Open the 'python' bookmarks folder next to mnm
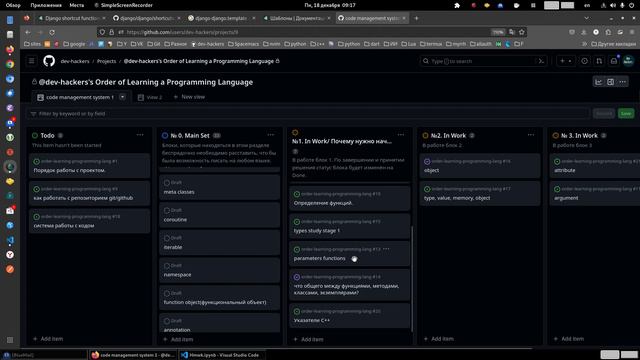 (x=295, y=44)
